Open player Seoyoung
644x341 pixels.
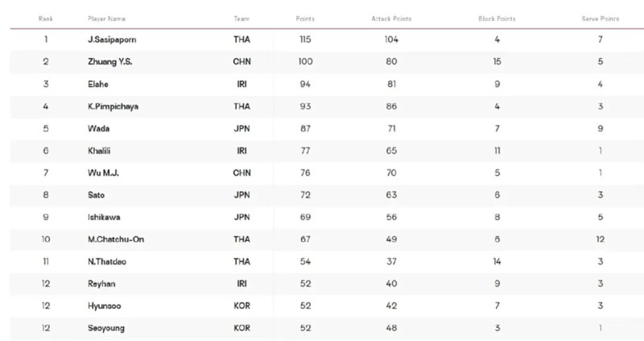[x=106, y=328]
